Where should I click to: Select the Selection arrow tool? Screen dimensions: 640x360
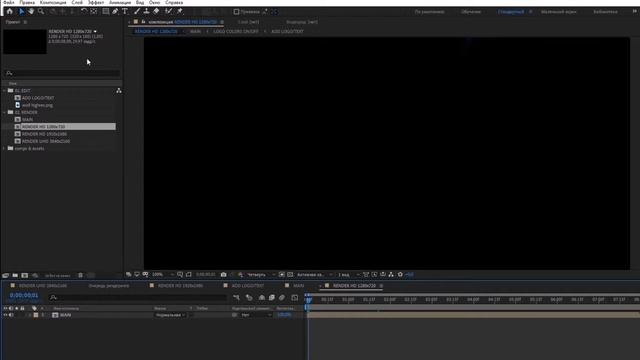22,11
